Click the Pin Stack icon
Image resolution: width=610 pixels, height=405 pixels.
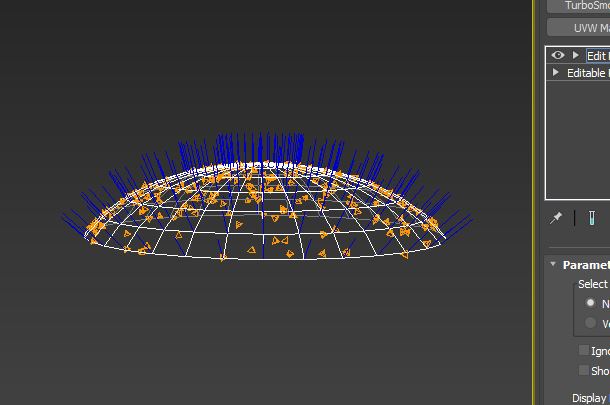coord(557,218)
